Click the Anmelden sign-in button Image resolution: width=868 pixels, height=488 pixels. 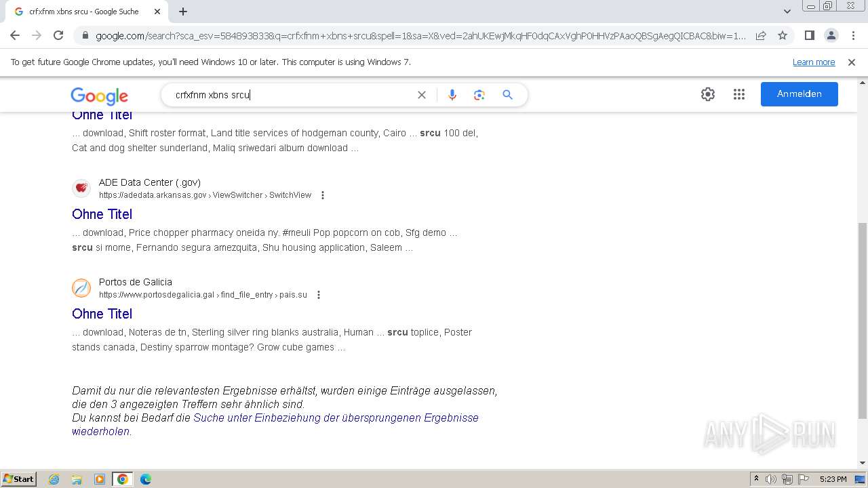[799, 94]
